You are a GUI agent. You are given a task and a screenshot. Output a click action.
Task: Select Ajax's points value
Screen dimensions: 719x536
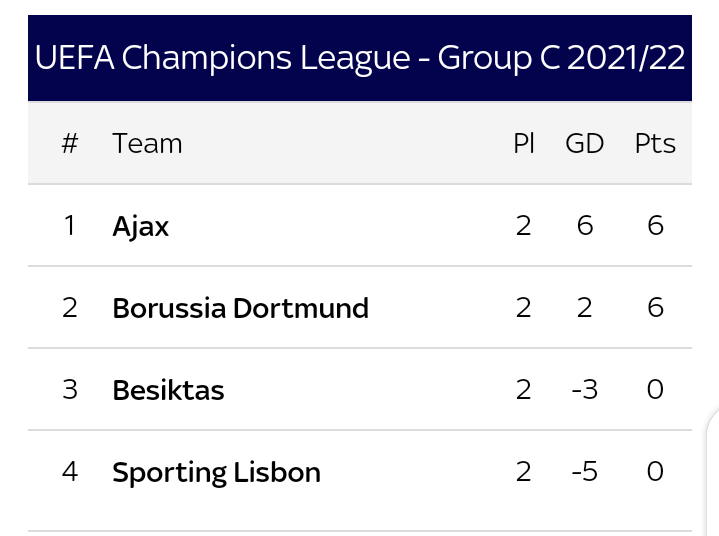click(x=655, y=225)
